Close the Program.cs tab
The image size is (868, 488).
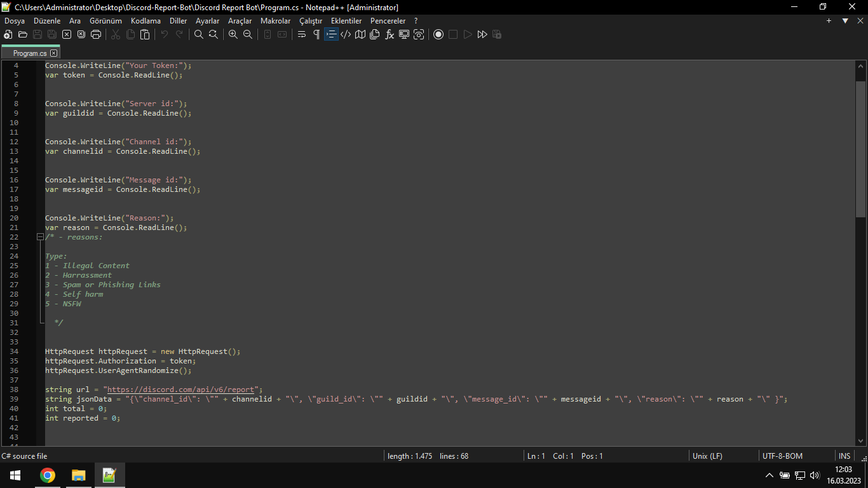point(54,53)
